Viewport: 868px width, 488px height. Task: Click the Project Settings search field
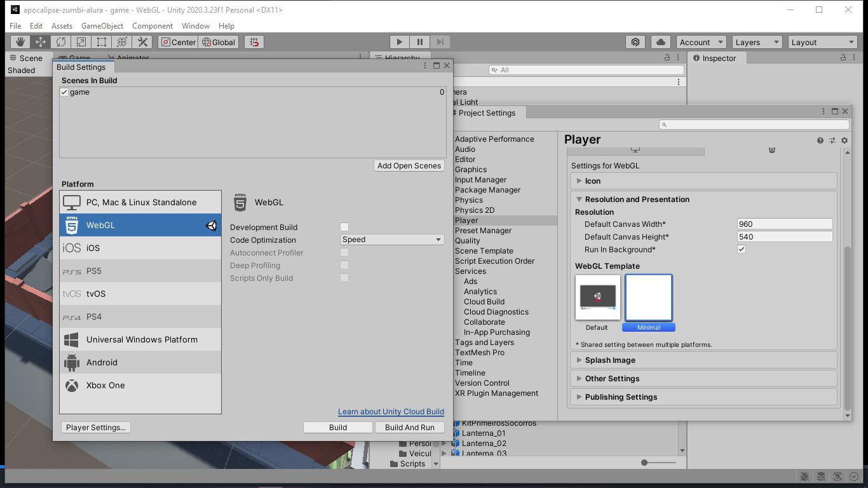(754, 125)
